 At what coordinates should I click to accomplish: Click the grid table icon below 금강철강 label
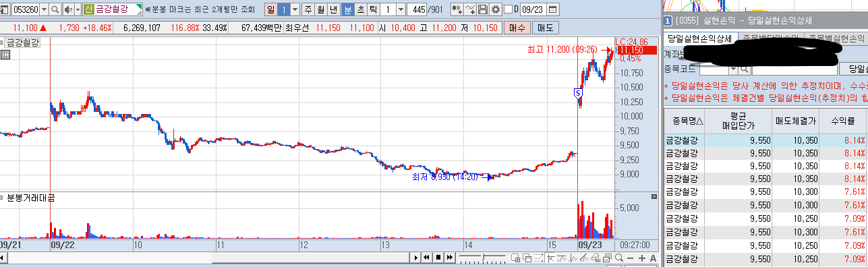(5, 55)
